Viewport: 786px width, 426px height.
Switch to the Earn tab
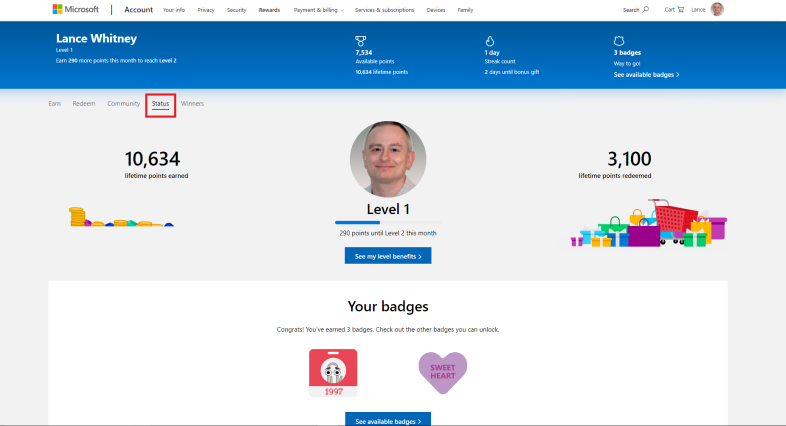point(55,104)
